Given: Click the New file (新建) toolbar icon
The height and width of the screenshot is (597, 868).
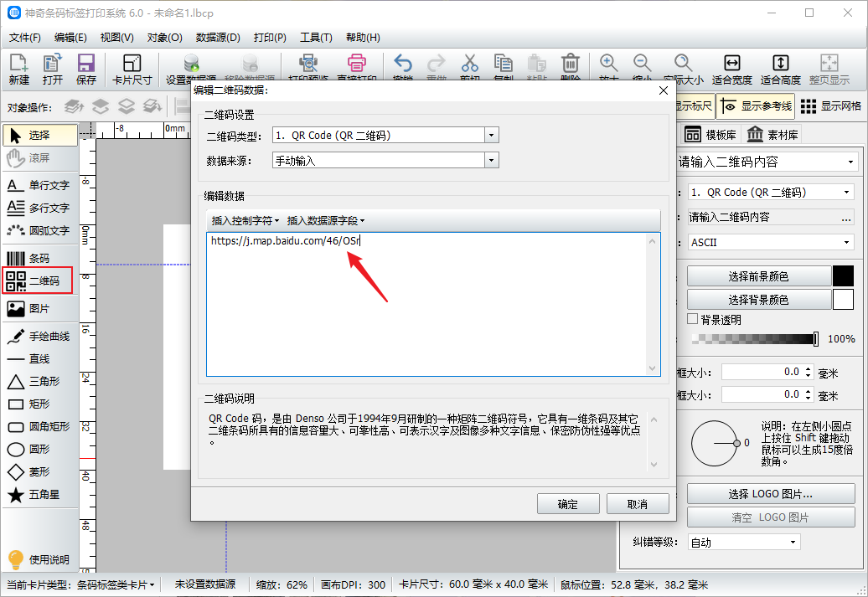Looking at the screenshot, I should pyautogui.click(x=18, y=69).
